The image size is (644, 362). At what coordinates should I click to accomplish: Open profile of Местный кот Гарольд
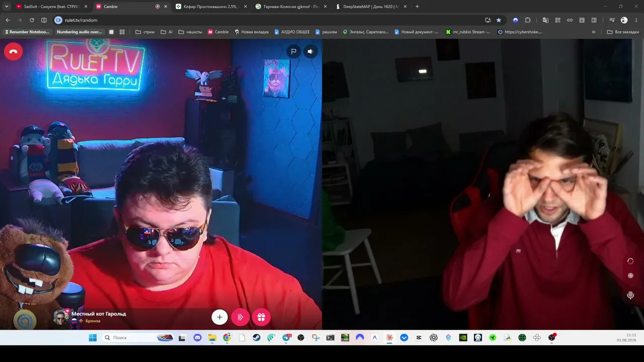point(99,314)
